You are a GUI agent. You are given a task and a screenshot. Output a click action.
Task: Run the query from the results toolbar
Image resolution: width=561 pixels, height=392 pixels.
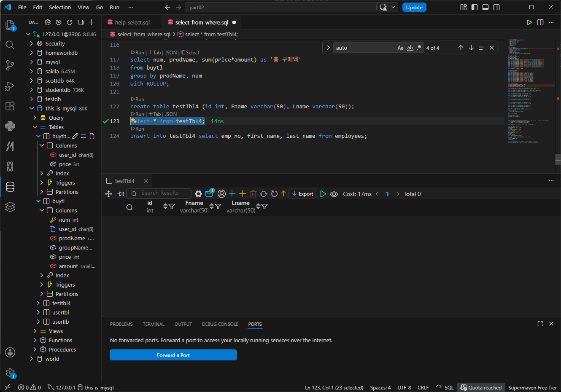point(323,194)
